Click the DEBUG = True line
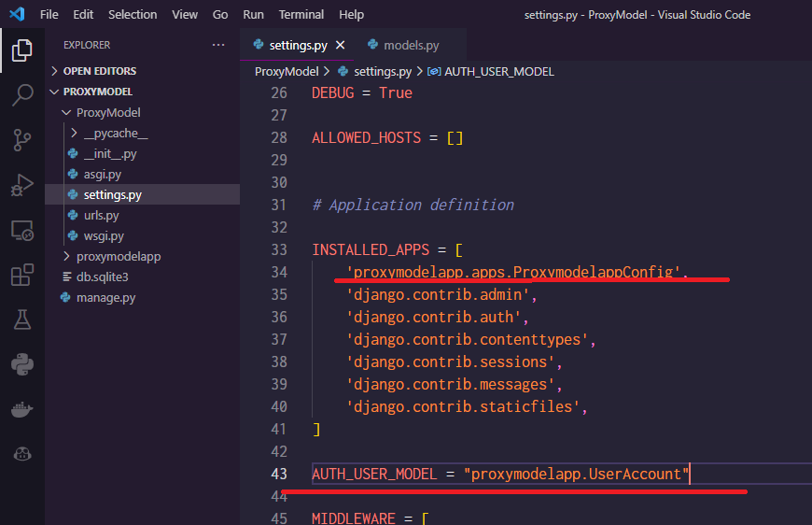812x525 pixels. coord(362,92)
